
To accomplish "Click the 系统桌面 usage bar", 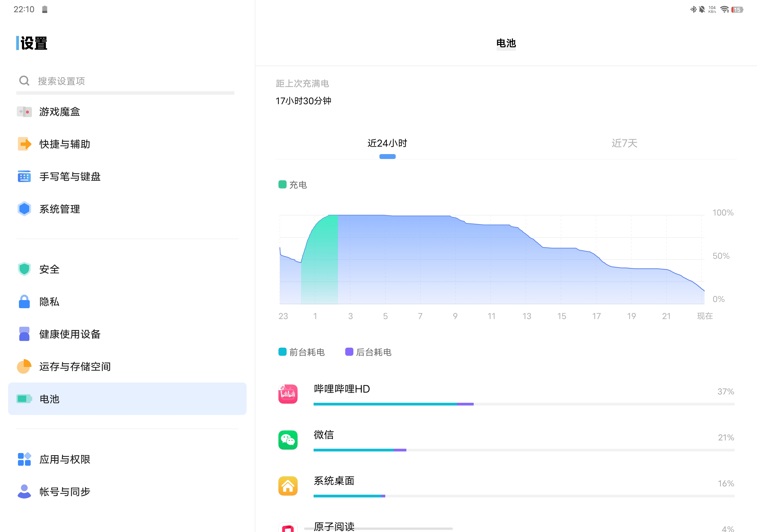I will [524, 496].
